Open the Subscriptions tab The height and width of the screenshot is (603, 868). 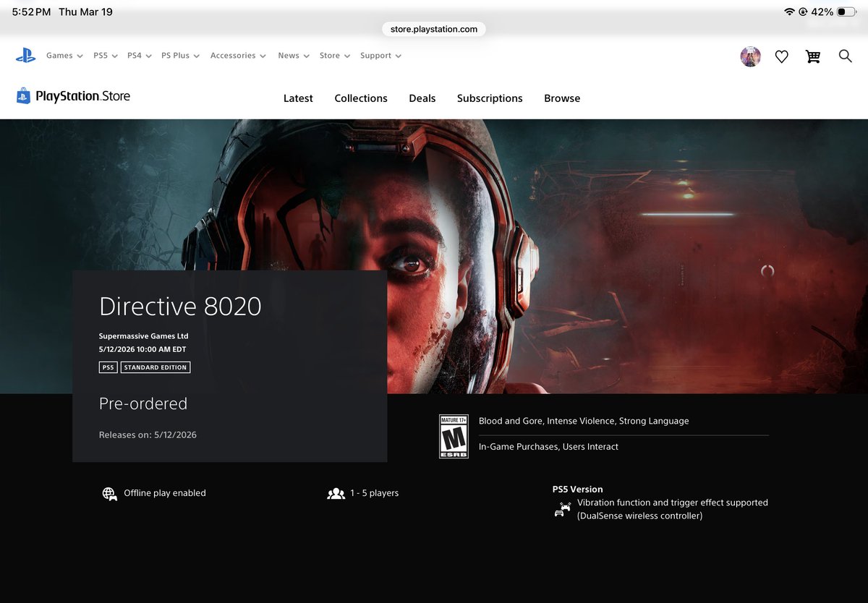pos(490,98)
